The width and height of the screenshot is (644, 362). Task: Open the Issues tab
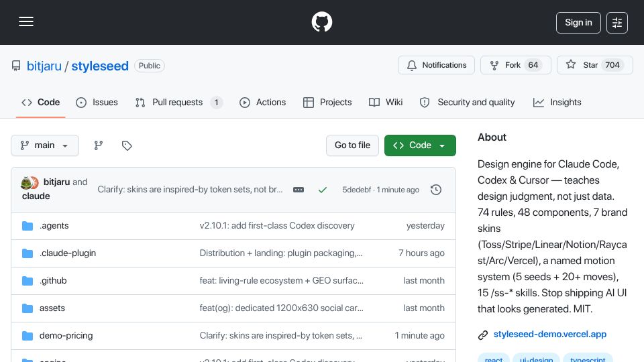pyautogui.click(x=97, y=102)
